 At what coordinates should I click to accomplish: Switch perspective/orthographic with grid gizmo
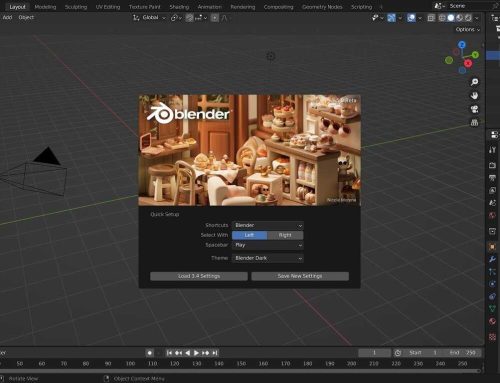tap(474, 123)
